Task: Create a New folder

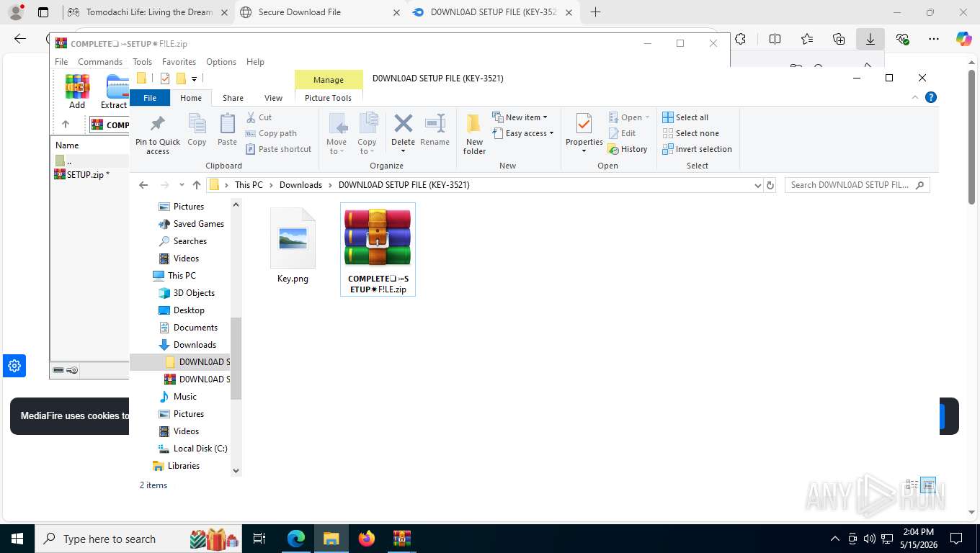Action: tap(474, 134)
